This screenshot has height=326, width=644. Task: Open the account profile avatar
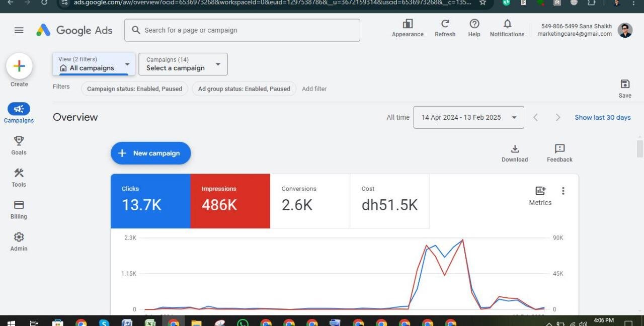625,30
